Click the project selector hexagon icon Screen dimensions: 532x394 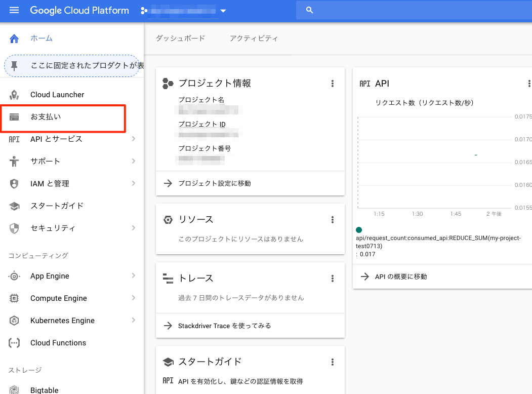(x=144, y=11)
